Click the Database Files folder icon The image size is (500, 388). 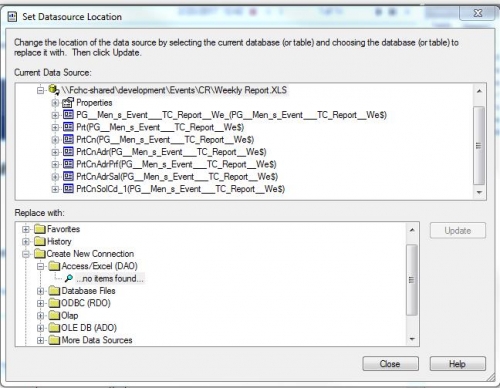pos(54,291)
